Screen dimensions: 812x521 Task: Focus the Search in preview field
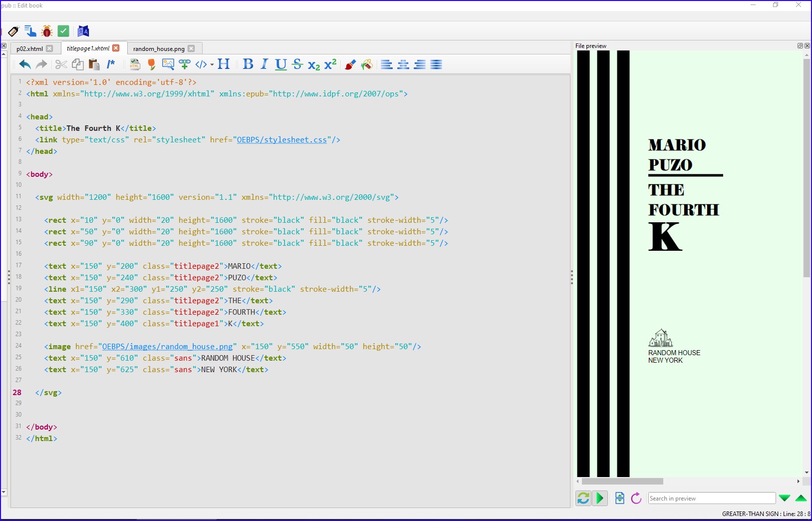(712, 498)
